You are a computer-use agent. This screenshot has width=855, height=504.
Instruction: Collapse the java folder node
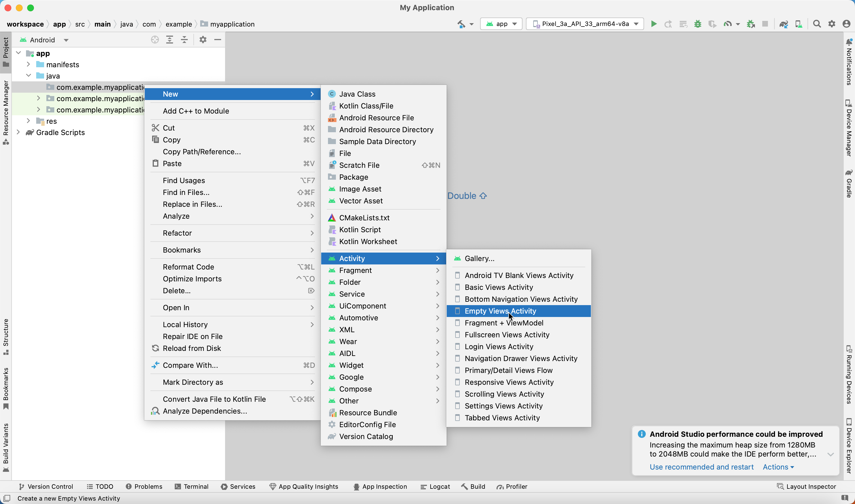click(29, 76)
